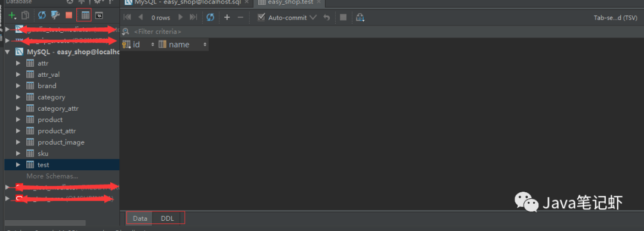The height and width of the screenshot is (231, 644).
Task: Click the table icon beside sku
Action: click(30, 154)
